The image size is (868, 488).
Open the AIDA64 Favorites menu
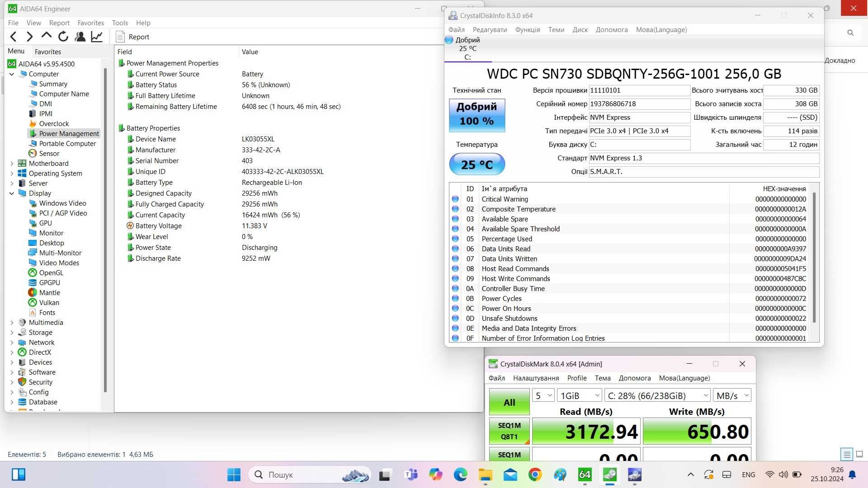(x=90, y=23)
